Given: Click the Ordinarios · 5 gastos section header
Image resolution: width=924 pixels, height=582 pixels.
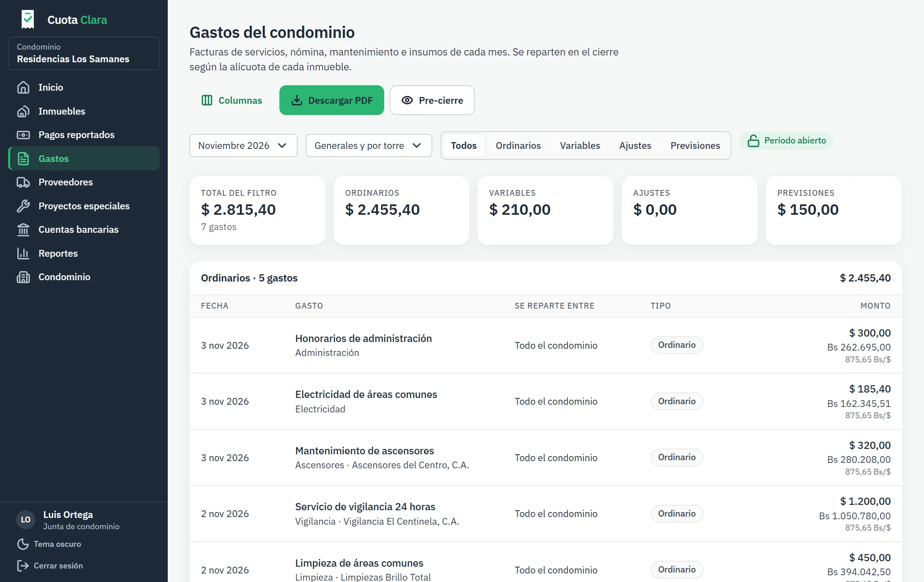Looking at the screenshot, I should point(249,278).
